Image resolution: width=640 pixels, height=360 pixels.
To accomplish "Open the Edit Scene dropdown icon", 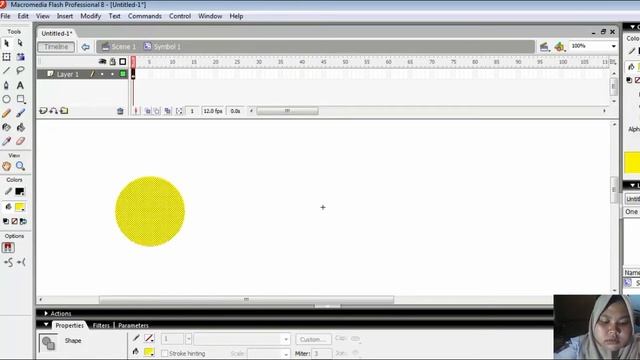I will [x=544, y=47].
